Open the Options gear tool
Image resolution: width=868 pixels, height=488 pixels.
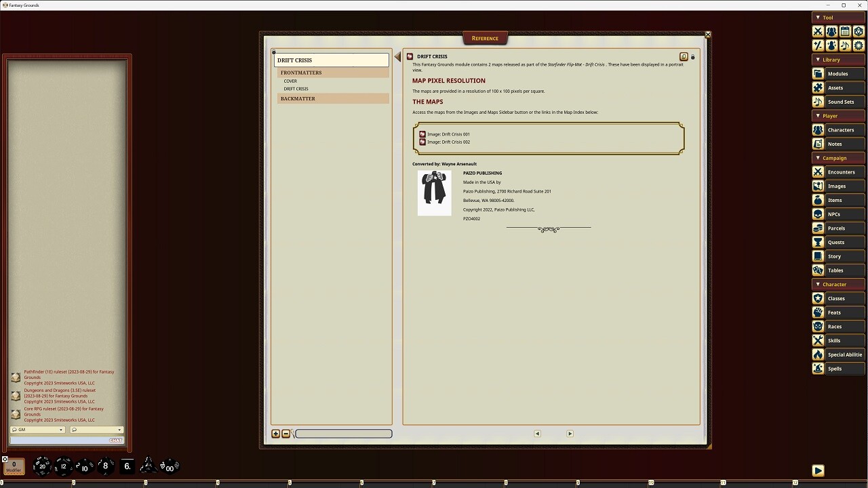tap(859, 45)
